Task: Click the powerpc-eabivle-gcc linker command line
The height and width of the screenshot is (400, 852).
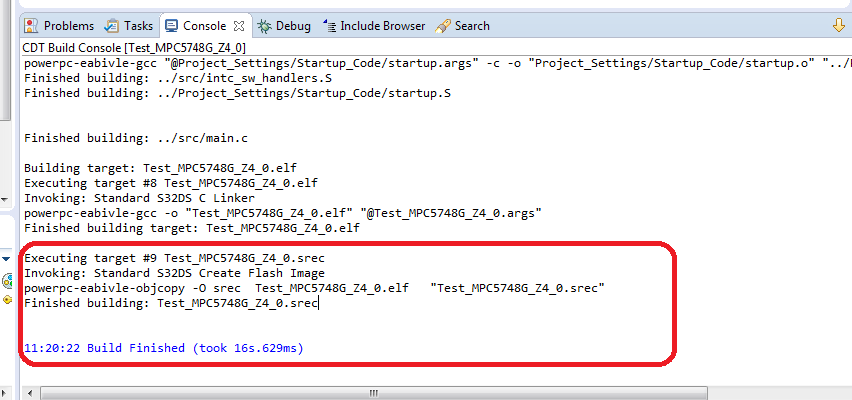Action: tap(283, 213)
